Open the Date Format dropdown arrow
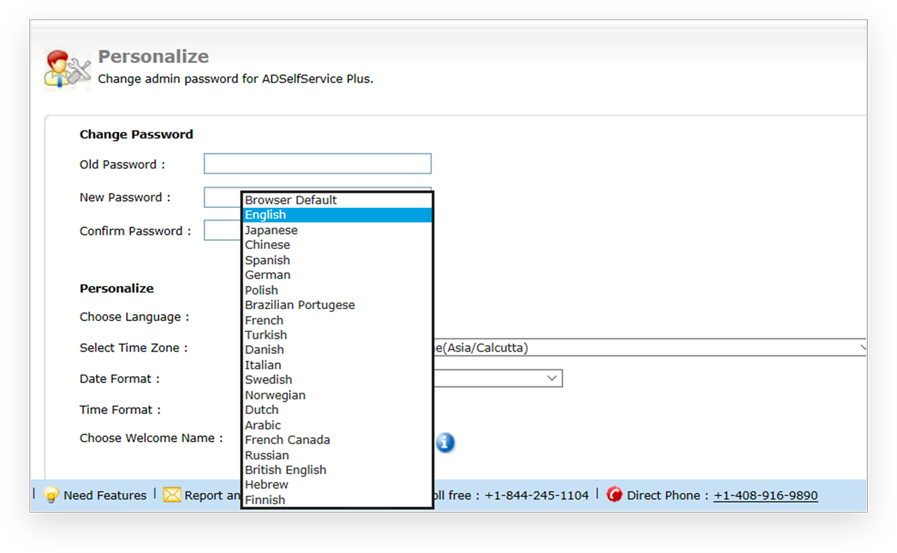Screen dimensions: 897x553 [x=551, y=378]
